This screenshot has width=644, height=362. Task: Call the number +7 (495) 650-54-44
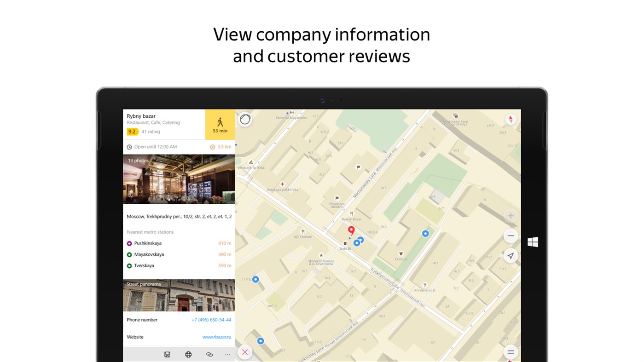[211, 319]
